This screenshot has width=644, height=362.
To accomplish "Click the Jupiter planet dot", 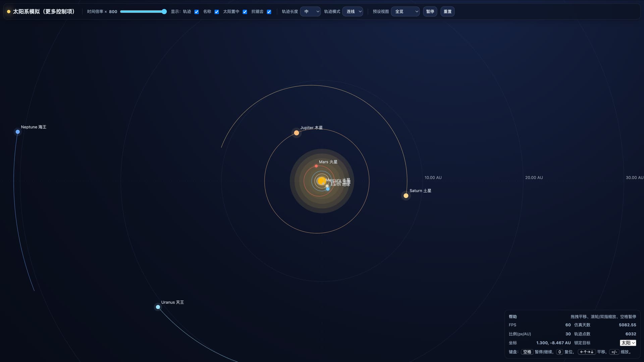I will click(x=297, y=133).
